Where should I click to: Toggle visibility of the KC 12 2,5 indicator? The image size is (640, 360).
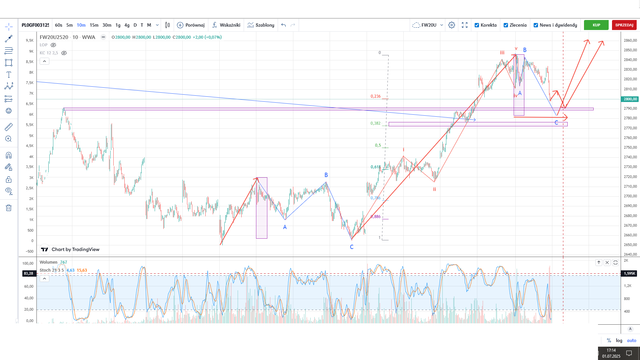click(64, 53)
